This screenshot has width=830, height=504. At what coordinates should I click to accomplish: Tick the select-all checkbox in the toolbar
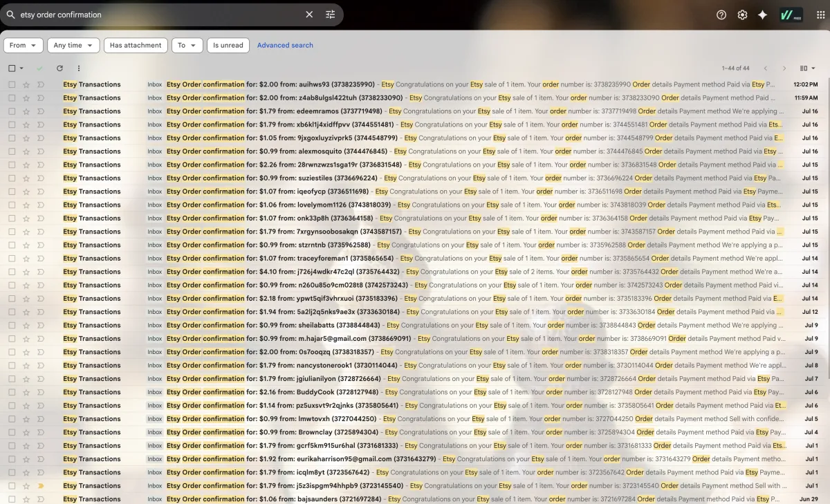(x=12, y=68)
